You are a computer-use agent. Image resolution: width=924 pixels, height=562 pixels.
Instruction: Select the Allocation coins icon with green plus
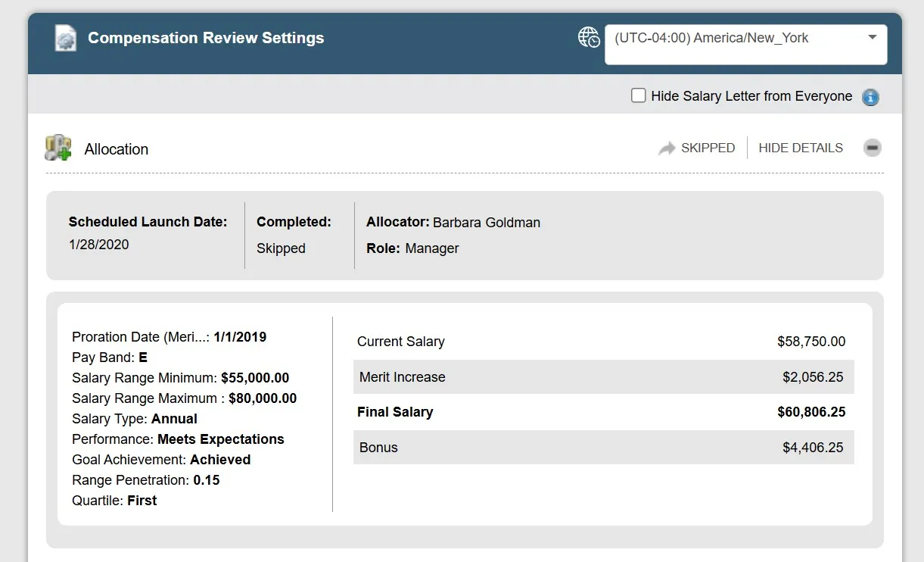[x=57, y=147]
